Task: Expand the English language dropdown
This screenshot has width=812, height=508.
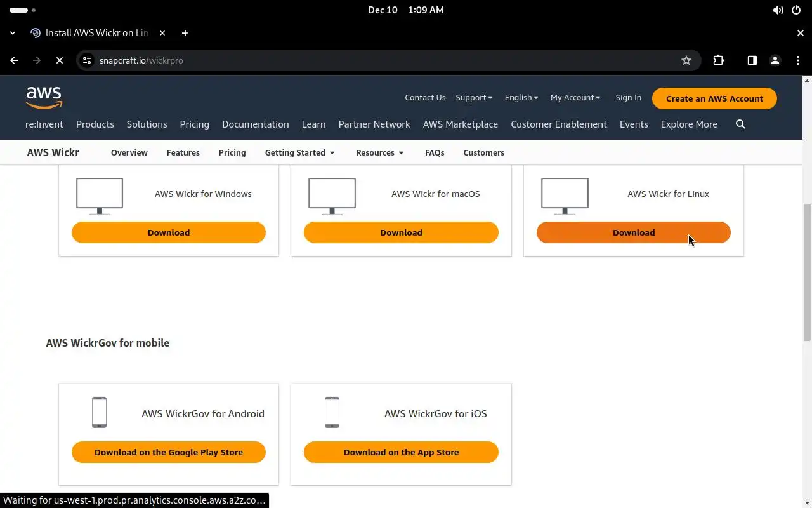Action: (521, 97)
